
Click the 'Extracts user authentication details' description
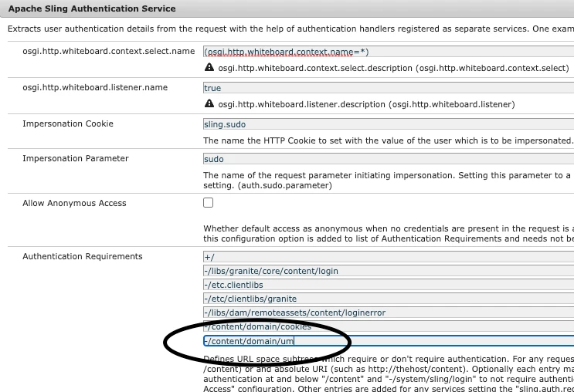290,29
